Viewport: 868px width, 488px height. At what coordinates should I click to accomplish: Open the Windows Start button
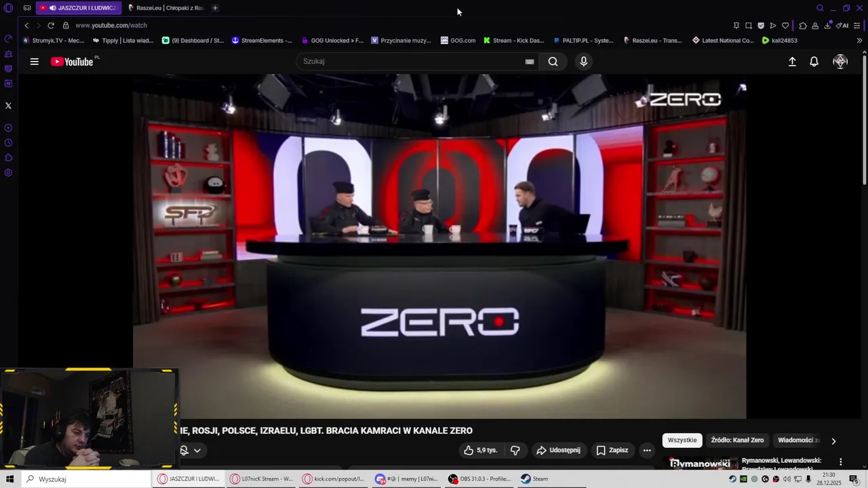[x=10, y=479]
